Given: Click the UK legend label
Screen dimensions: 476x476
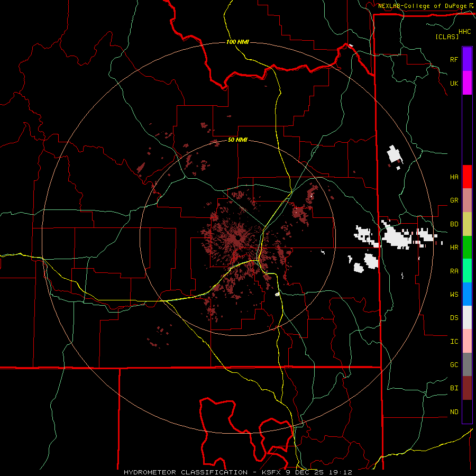Looking at the screenshot, I should [454, 83].
